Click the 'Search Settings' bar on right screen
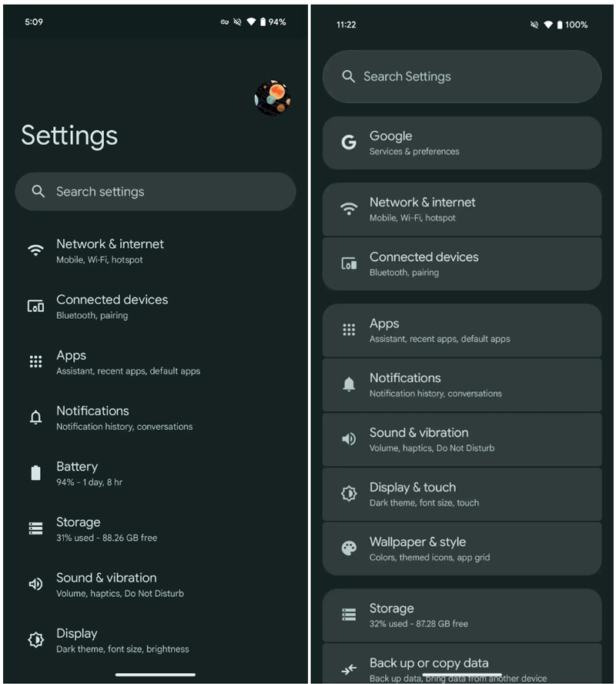Viewport: 616px width, 684px height. 462,77
